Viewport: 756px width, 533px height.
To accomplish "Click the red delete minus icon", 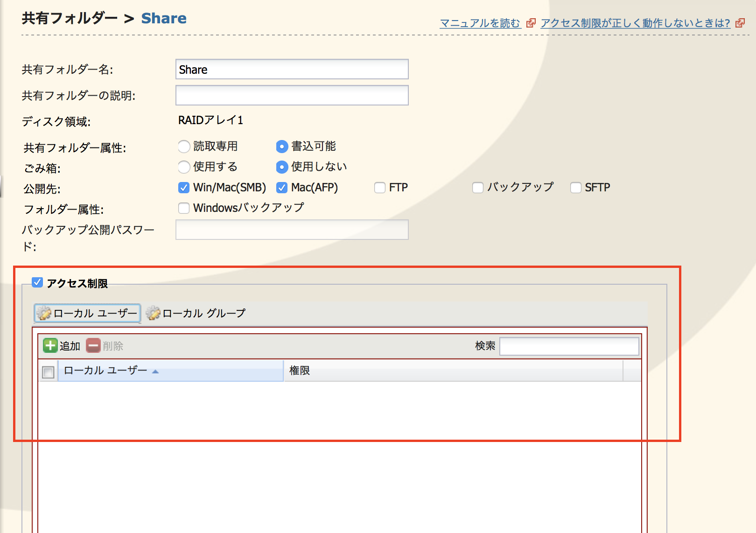I will pyautogui.click(x=93, y=346).
